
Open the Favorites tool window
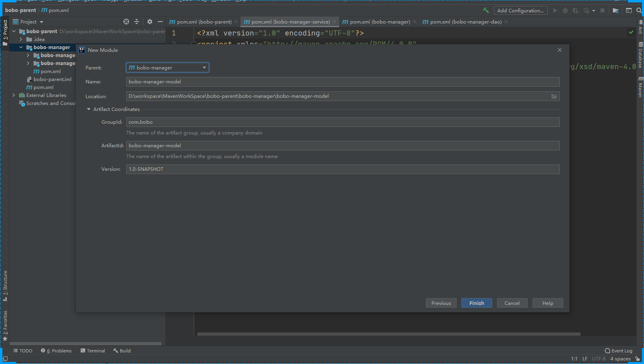point(5,325)
